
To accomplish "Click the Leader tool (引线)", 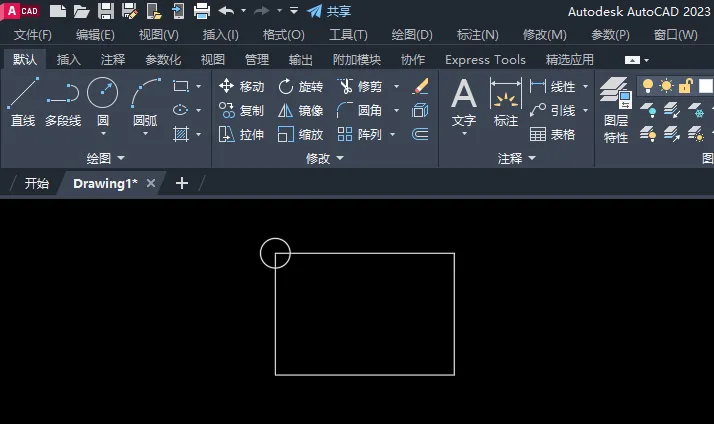I will point(553,110).
